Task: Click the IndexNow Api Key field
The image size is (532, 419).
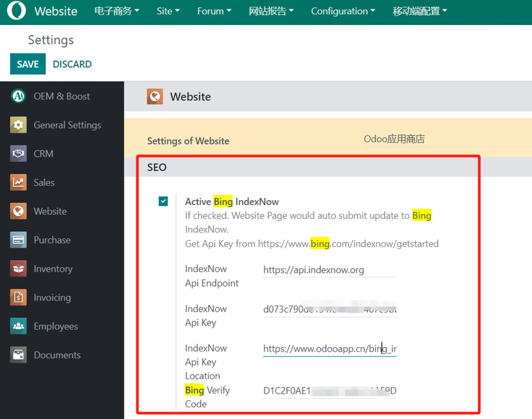Action: (329, 309)
